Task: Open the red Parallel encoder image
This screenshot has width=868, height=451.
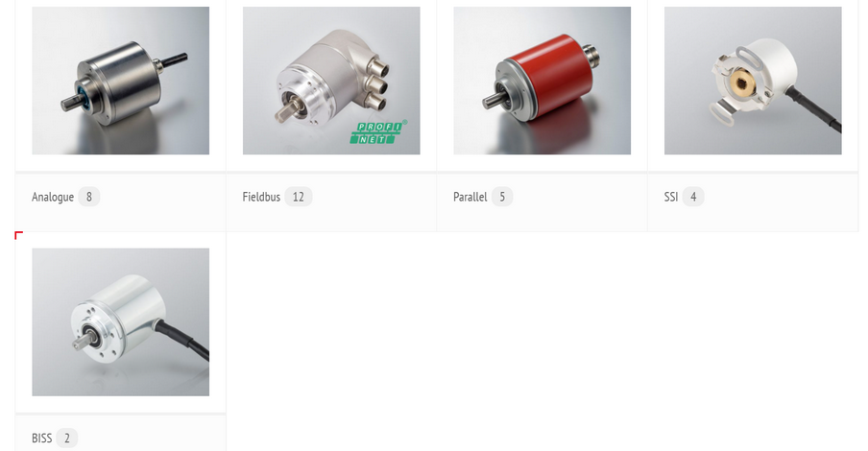Action: [x=542, y=81]
